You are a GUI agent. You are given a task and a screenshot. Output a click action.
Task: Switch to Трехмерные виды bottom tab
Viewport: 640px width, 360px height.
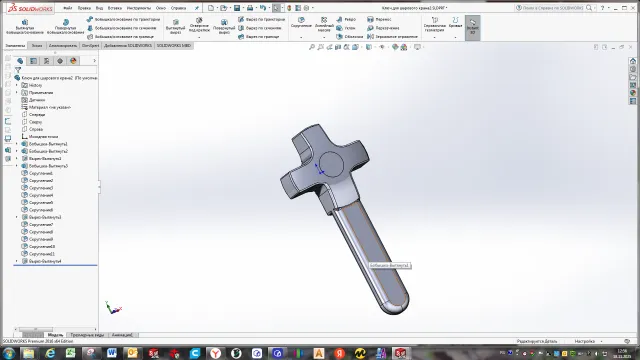(x=87, y=335)
